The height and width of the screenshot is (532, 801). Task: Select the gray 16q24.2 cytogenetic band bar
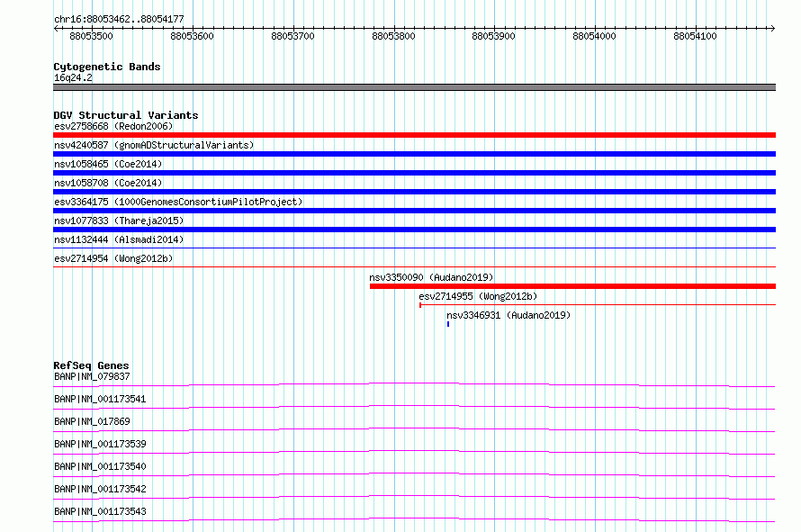pyautogui.click(x=414, y=87)
